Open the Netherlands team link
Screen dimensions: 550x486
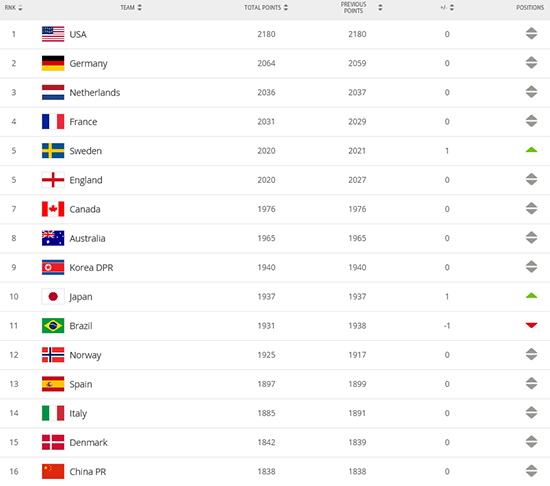click(95, 93)
